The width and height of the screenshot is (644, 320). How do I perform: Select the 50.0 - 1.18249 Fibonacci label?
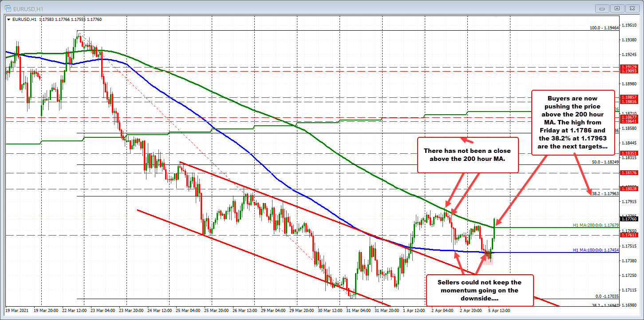[x=605, y=162]
